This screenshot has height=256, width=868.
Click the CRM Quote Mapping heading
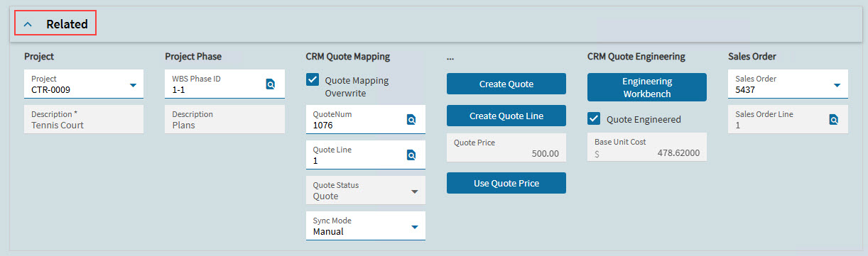coord(348,56)
